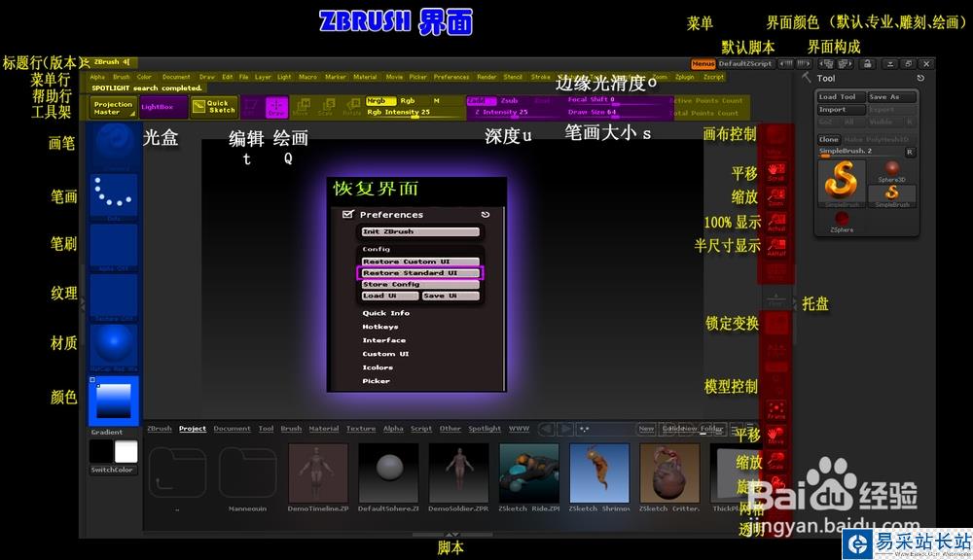
Task: Toggle the Zadd button
Action: pyautogui.click(x=481, y=100)
